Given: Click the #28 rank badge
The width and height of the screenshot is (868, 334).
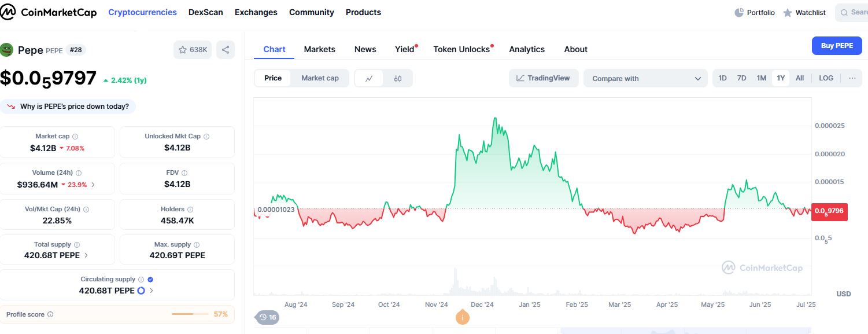Looking at the screenshot, I should click(76, 50).
